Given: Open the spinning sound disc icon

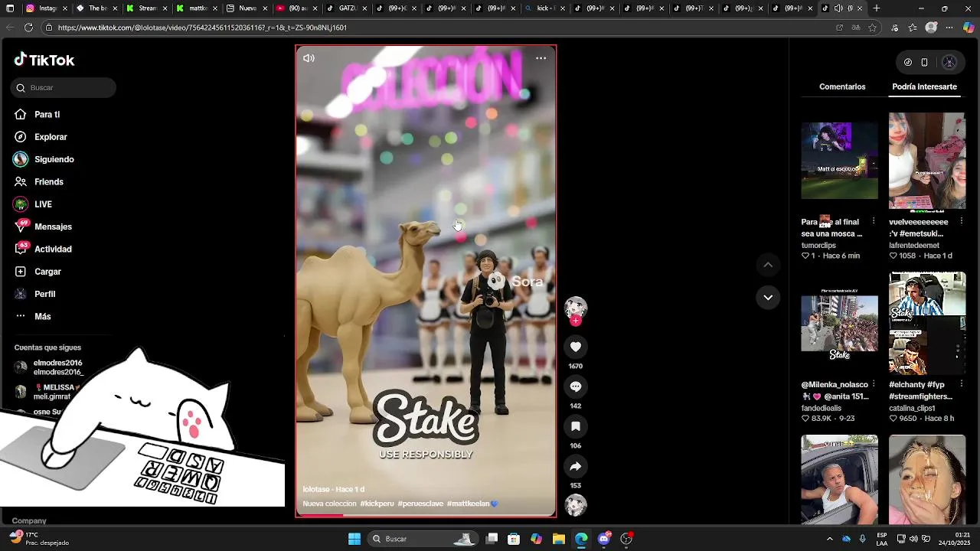Looking at the screenshot, I should pos(576,505).
